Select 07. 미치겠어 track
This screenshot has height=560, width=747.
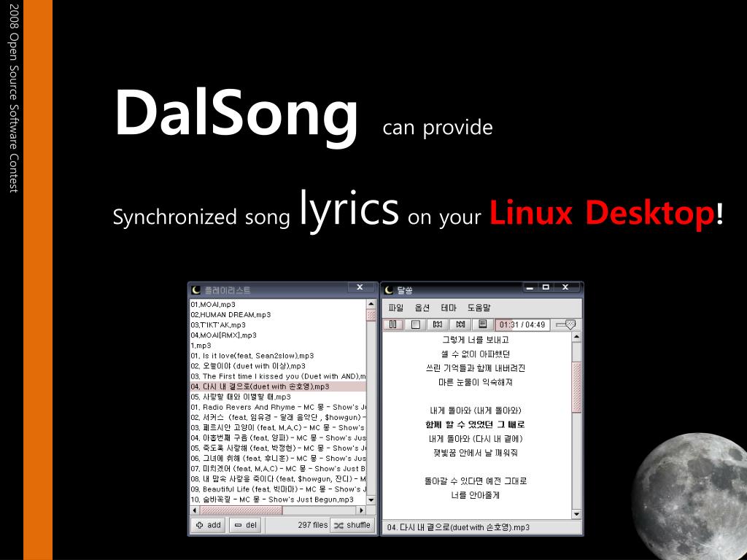coord(278,469)
